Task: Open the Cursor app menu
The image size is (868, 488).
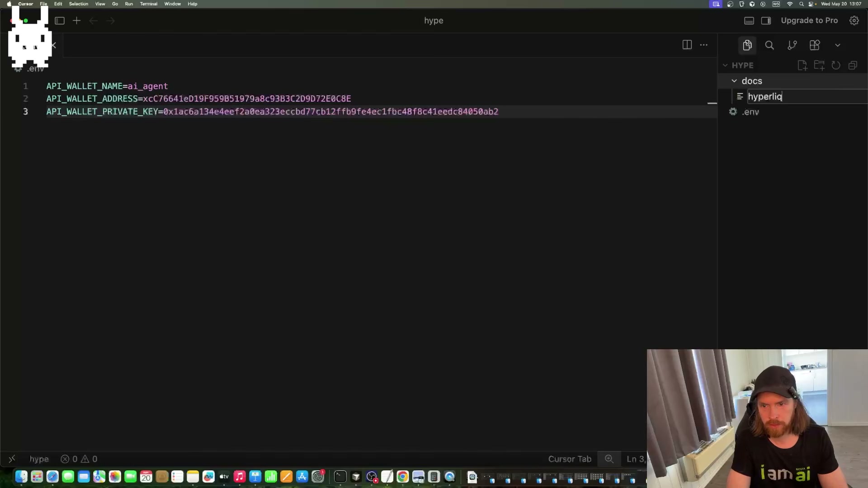Action: click(25, 4)
